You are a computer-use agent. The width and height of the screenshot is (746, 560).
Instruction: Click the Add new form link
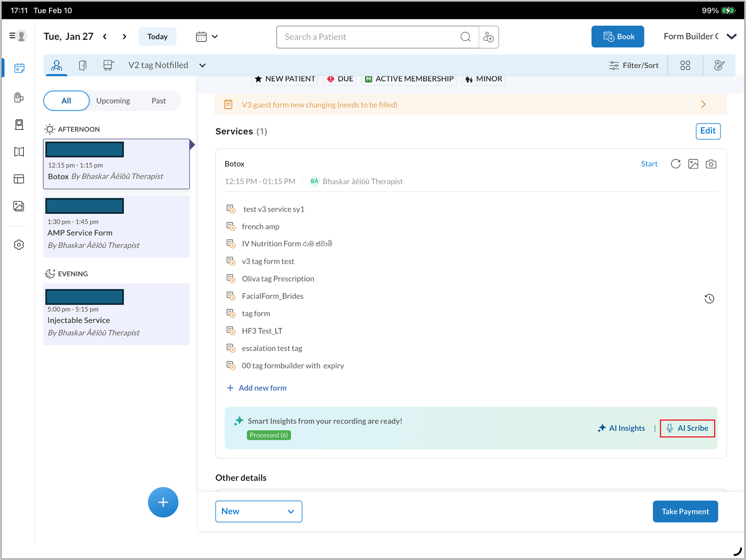click(x=262, y=388)
